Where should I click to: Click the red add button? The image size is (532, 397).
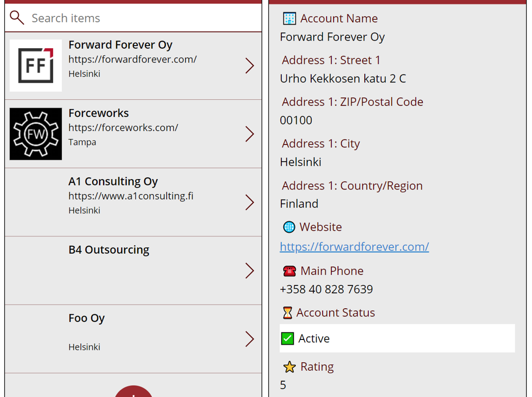133,392
